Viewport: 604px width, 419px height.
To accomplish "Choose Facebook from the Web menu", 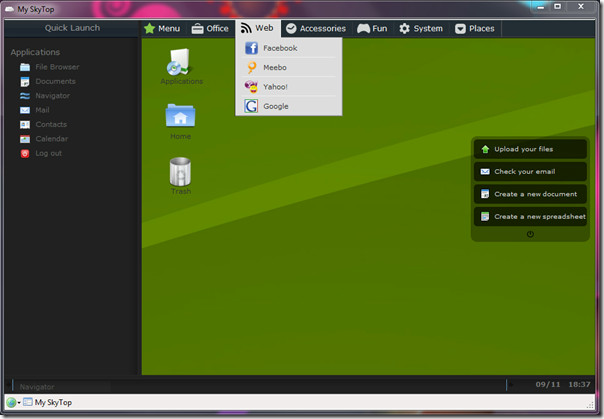I will click(x=289, y=48).
